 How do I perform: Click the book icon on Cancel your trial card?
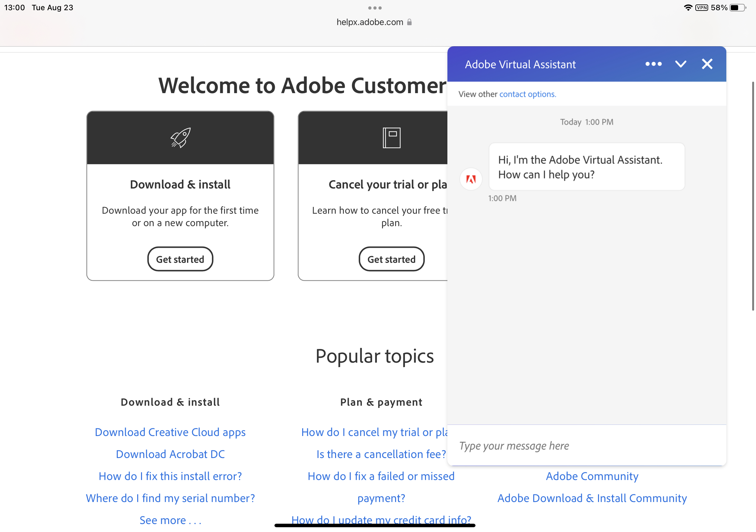click(x=391, y=138)
